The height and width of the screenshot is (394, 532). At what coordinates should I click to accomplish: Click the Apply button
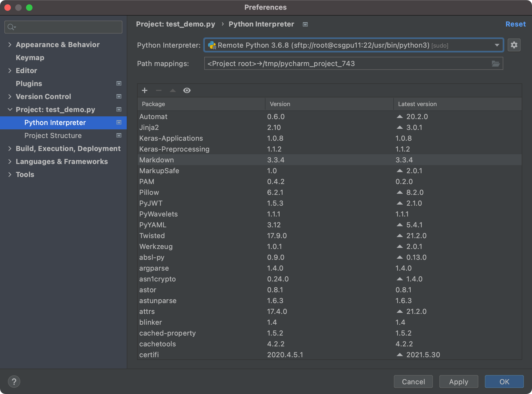459,382
